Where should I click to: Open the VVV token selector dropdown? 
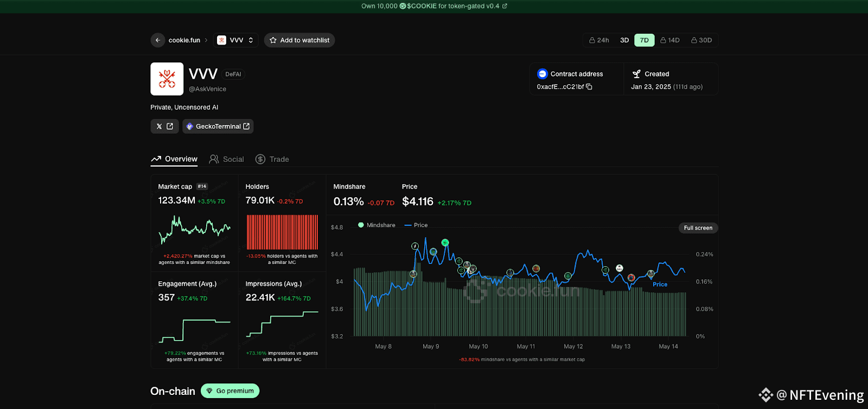point(235,40)
